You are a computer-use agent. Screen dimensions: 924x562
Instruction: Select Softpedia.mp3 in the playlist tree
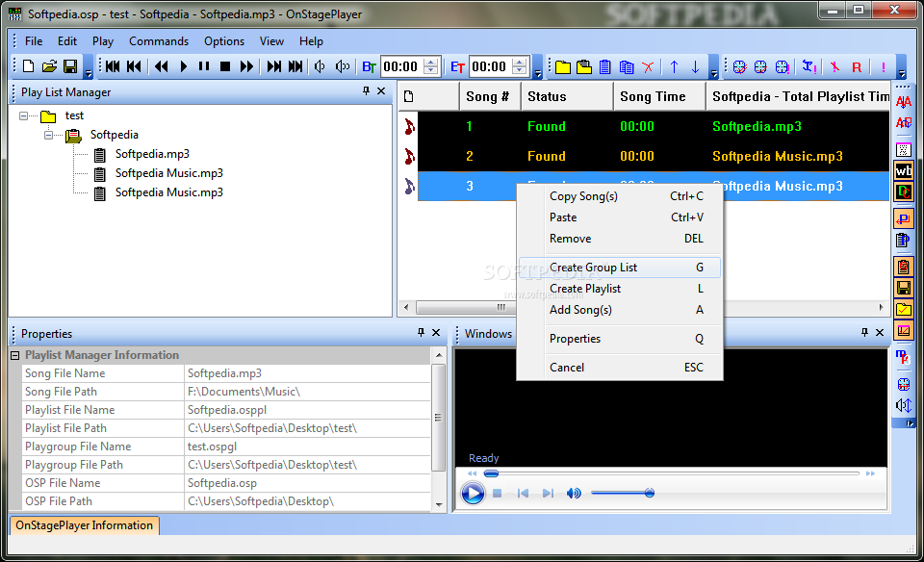[x=152, y=154]
